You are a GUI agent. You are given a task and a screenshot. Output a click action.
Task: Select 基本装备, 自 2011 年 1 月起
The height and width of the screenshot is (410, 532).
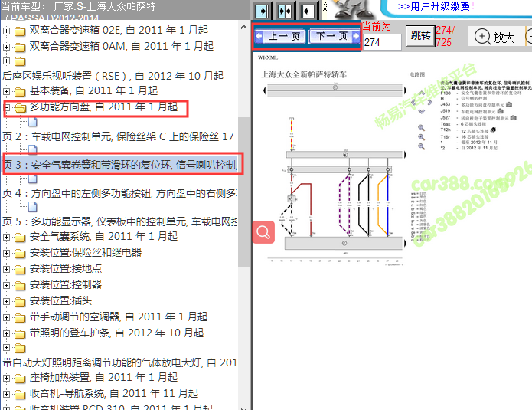pos(93,90)
